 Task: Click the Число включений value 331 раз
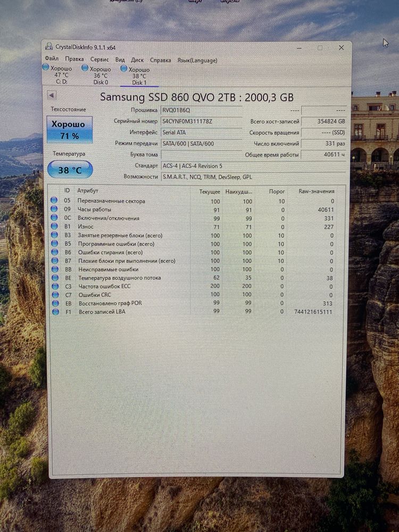tap(323, 144)
